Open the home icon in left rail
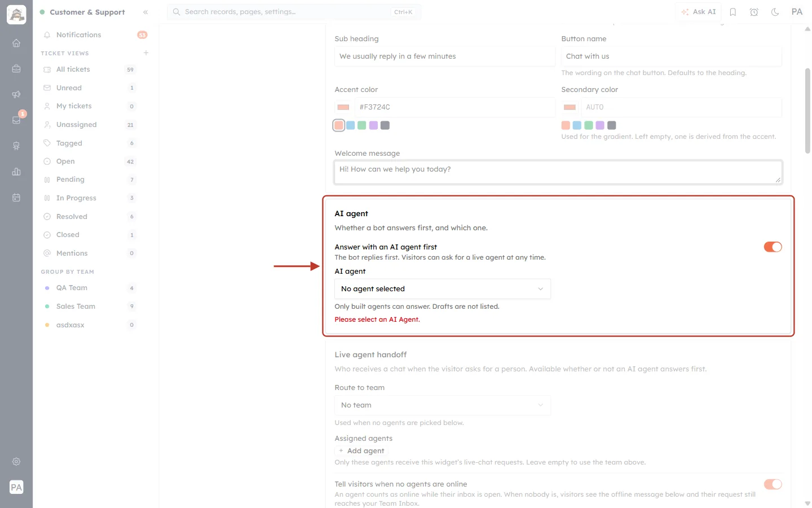 pos(16,43)
